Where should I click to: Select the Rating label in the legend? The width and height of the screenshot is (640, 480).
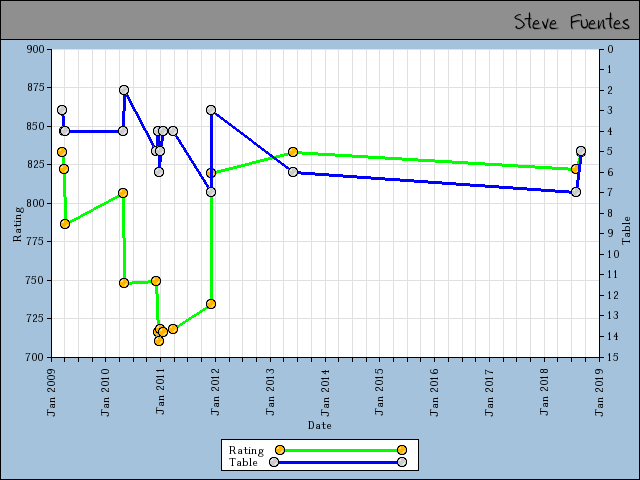tap(246, 450)
